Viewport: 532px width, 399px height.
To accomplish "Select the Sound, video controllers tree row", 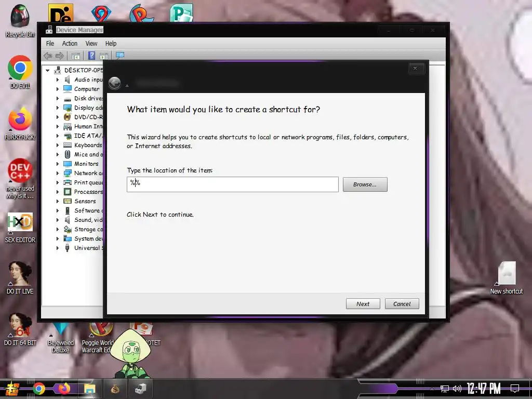I will 83,220.
